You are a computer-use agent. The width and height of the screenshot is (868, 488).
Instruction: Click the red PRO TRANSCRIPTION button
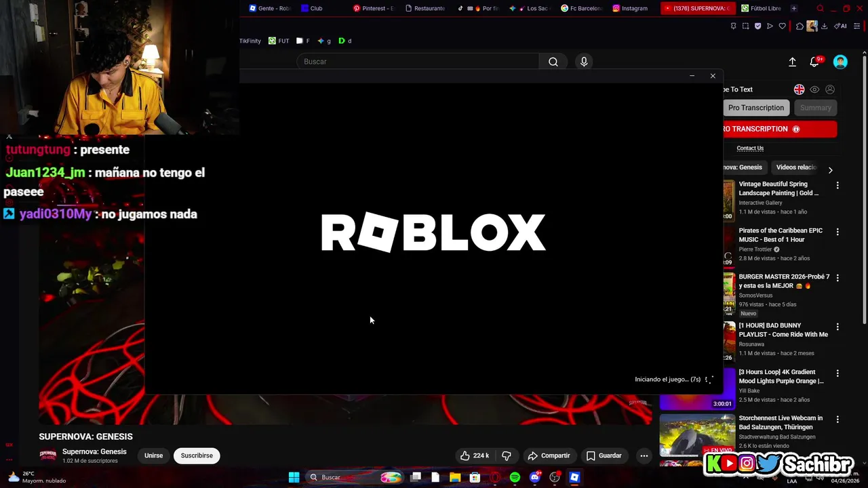(780, 129)
